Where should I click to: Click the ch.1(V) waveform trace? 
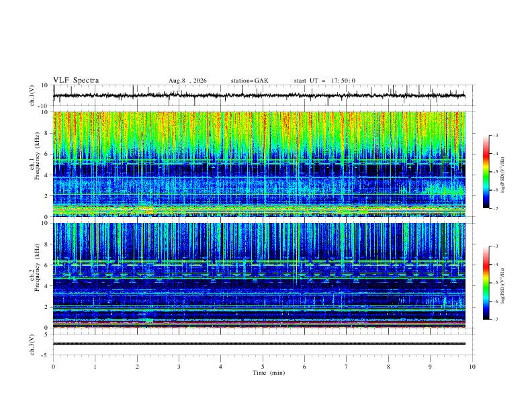coord(259,95)
